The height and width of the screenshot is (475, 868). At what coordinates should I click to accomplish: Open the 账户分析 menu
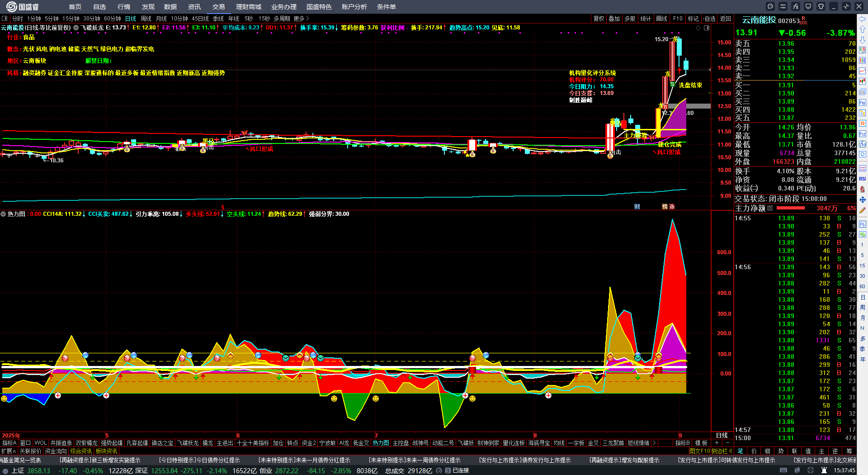354,7
